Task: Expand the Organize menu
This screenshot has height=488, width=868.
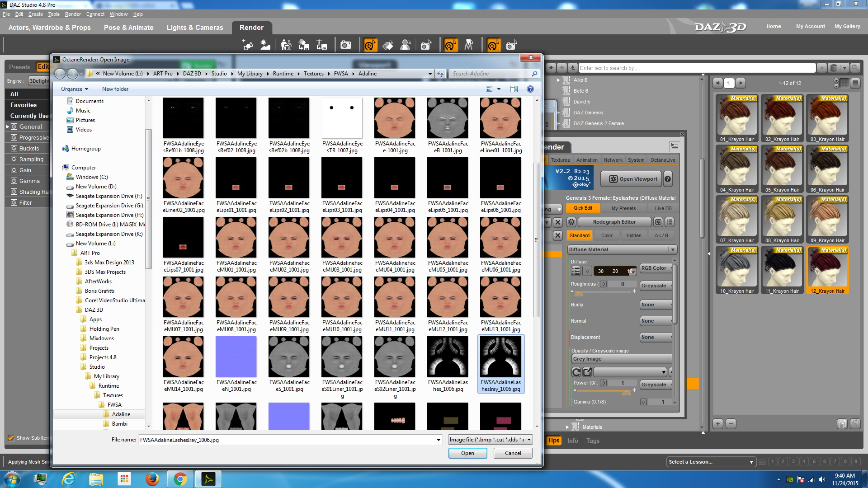Action: point(75,89)
